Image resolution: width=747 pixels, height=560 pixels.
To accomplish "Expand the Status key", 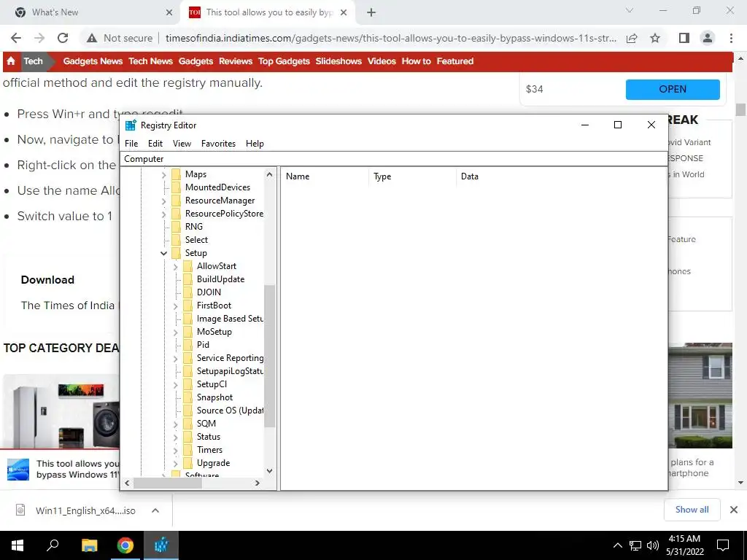I will click(x=175, y=437).
